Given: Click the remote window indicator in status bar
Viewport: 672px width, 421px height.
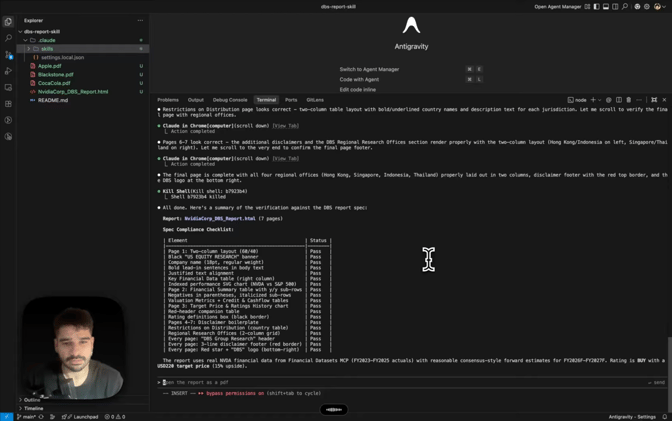Looking at the screenshot, I should [6, 417].
